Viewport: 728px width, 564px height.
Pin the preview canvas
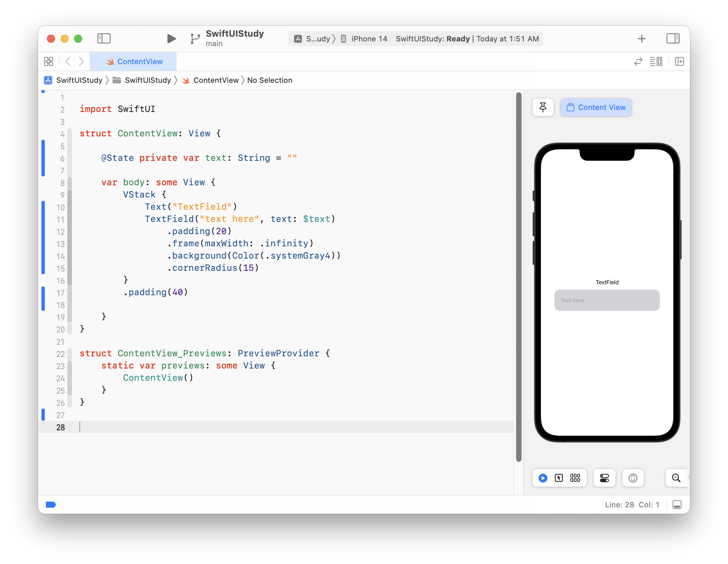(543, 108)
